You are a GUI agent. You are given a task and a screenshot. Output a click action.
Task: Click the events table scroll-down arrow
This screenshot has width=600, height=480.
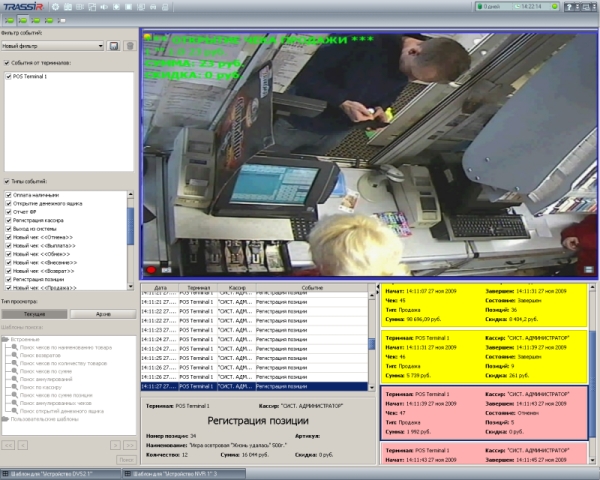(x=371, y=387)
